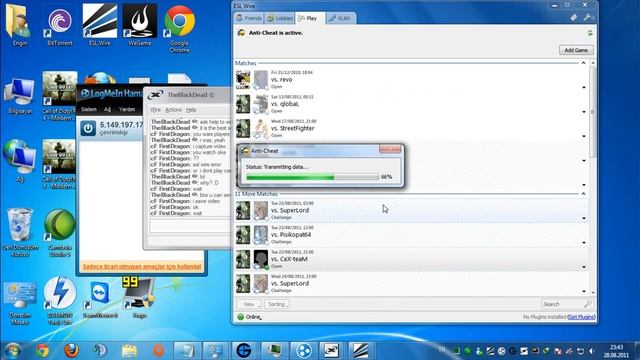Select the vs. qlobaL match entry
The image size is (640, 360).
(x=411, y=104)
